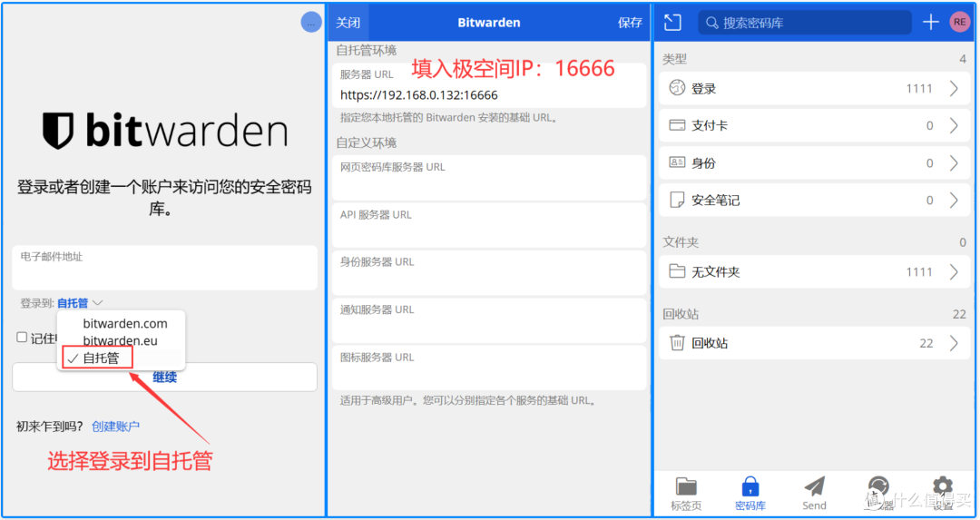Click the Bitwarden shield logo
Viewport: 980px width, 520px height.
(58, 131)
